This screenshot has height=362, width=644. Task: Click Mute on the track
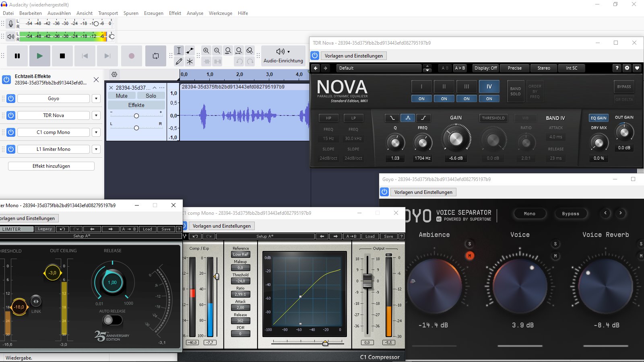[x=122, y=96]
